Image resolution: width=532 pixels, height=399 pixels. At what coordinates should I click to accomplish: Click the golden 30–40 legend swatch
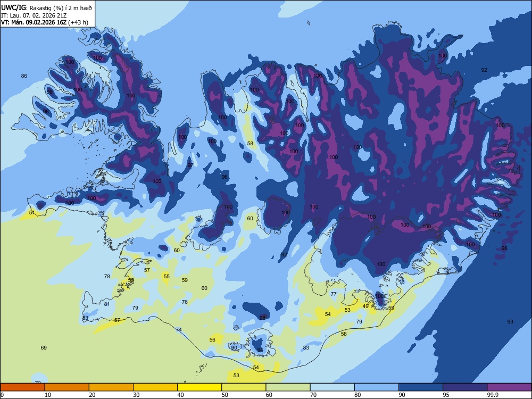[x=155, y=387]
